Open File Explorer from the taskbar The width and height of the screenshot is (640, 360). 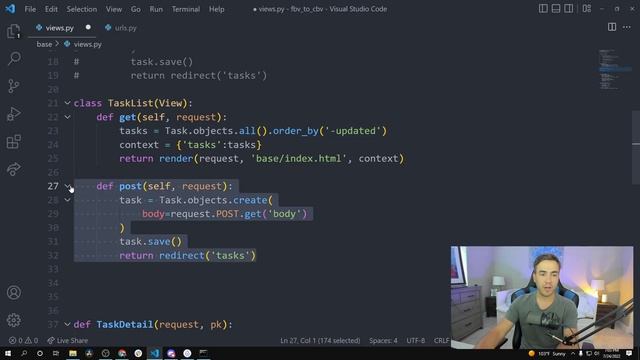click(73, 353)
